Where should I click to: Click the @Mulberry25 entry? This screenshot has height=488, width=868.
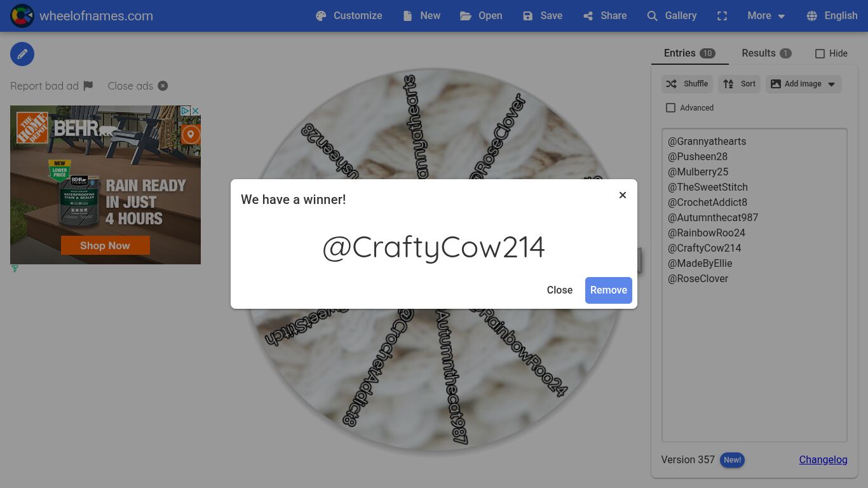tap(698, 172)
